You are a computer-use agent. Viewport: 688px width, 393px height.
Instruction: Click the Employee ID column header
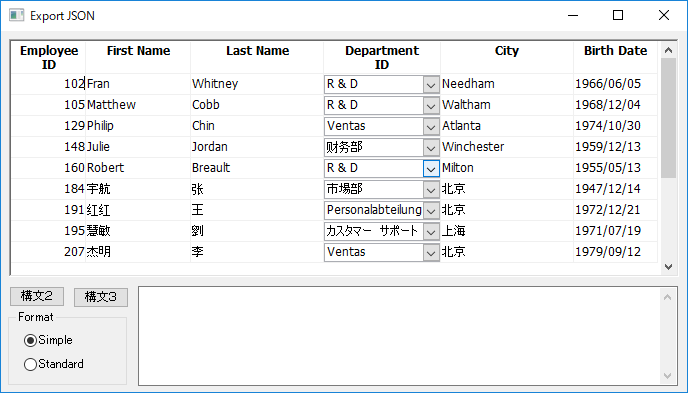[49, 57]
